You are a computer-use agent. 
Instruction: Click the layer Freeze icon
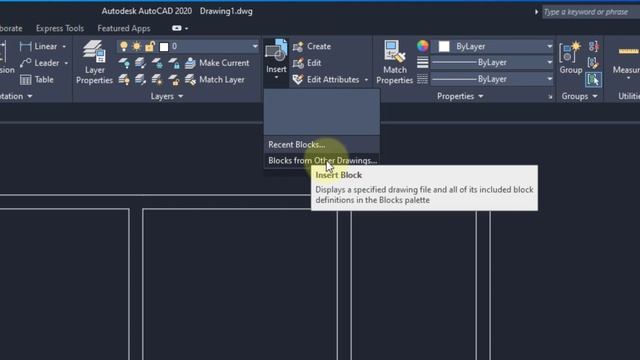click(x=157, y=63)
